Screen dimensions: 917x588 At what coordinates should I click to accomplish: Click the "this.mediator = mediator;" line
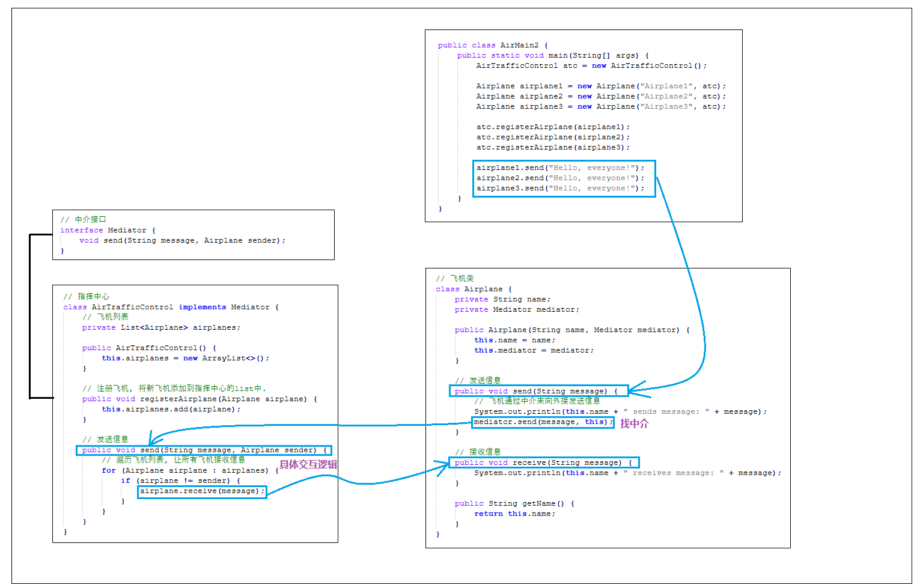pos(534,350)
